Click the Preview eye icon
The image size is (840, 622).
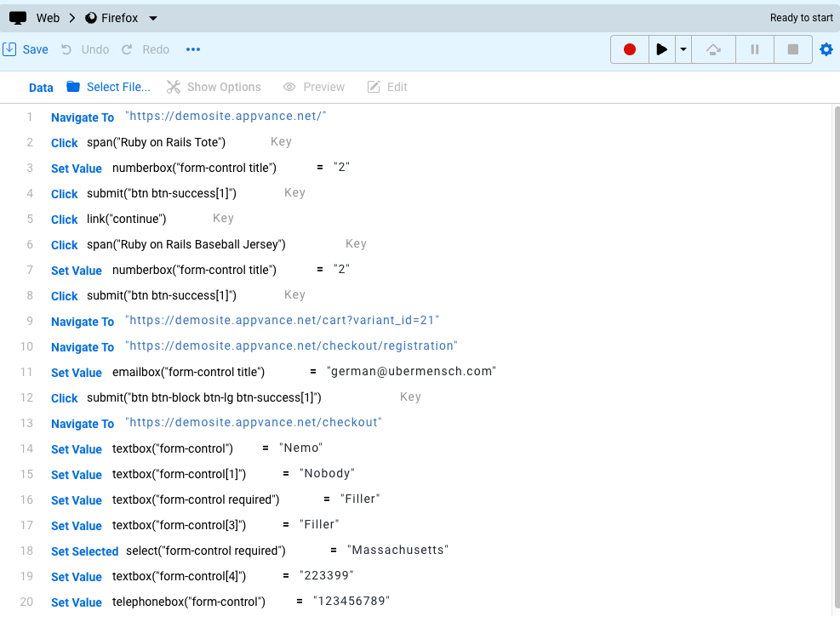tap(289, 87)
